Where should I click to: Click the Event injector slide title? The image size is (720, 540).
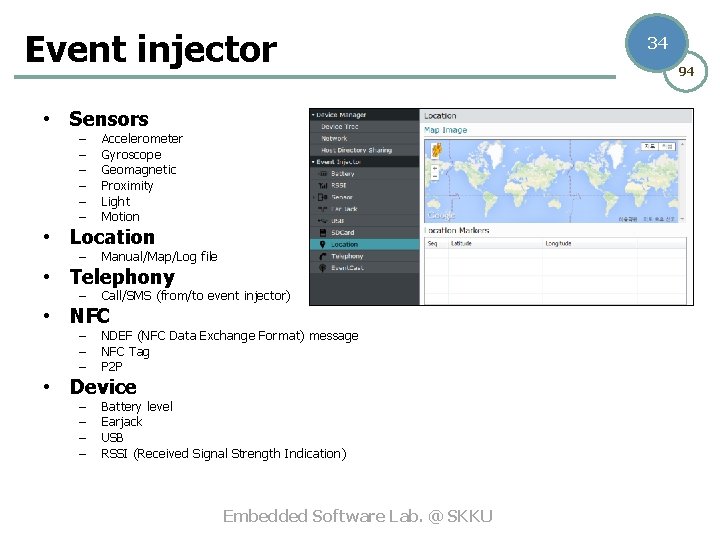click(151, 50)
